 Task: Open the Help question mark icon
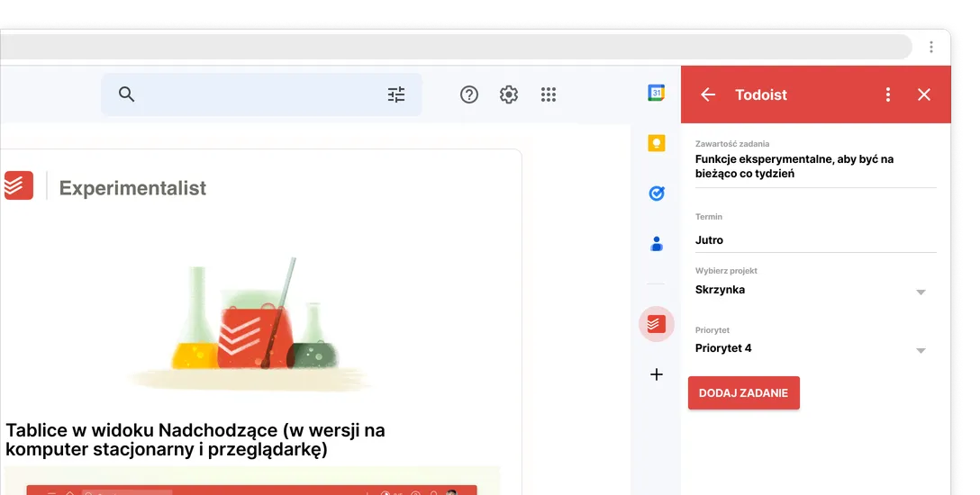[x=469, y=94]
